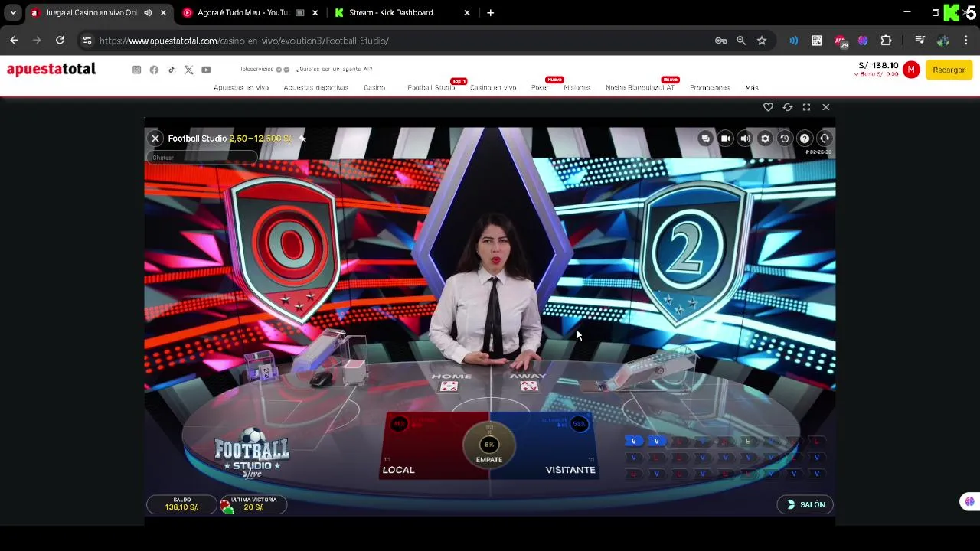
Task: Open the media controls icon
Action: (920, 41)
